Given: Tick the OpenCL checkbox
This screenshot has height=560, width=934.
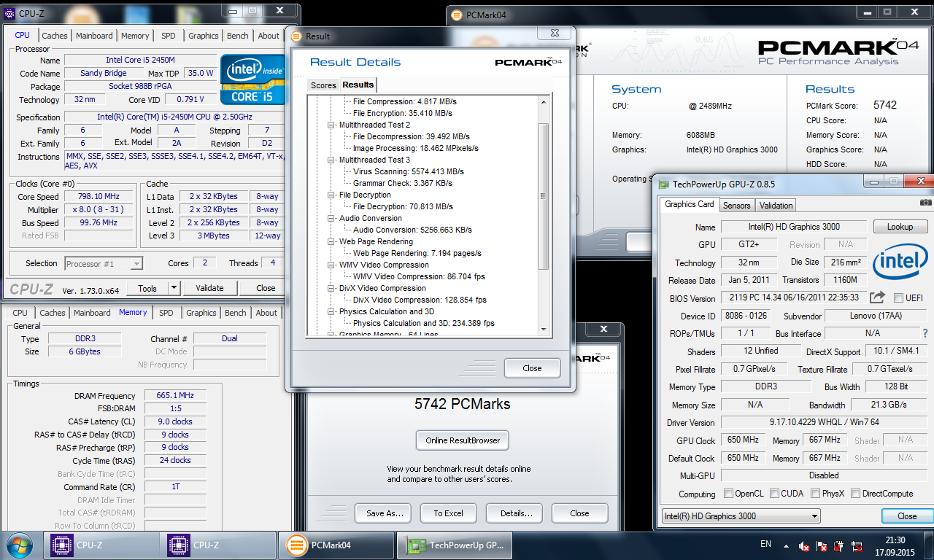Looking at the screenshot, I should click(728, 494).
